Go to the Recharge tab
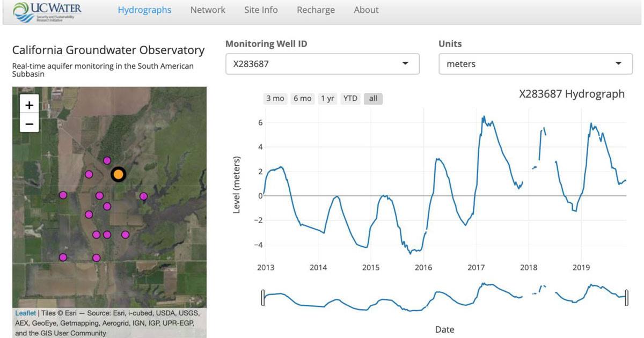644x338 pixels. pyautogui.click(x=316, y=10)
